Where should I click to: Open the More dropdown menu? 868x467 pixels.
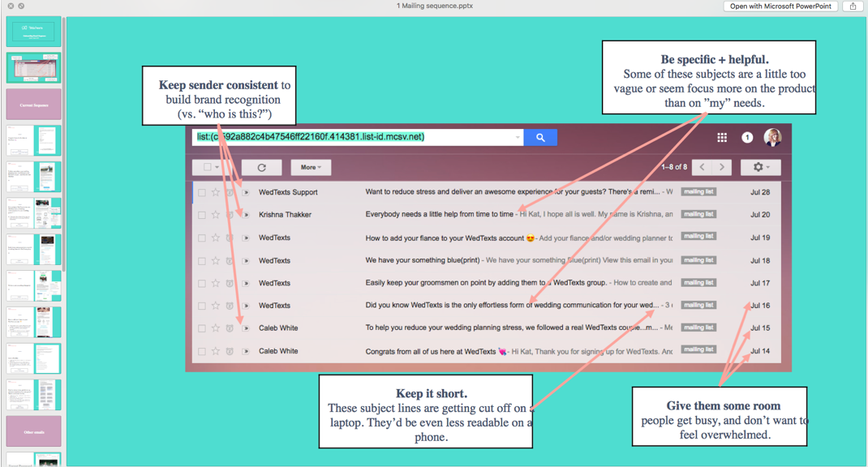tap(311, 167)
